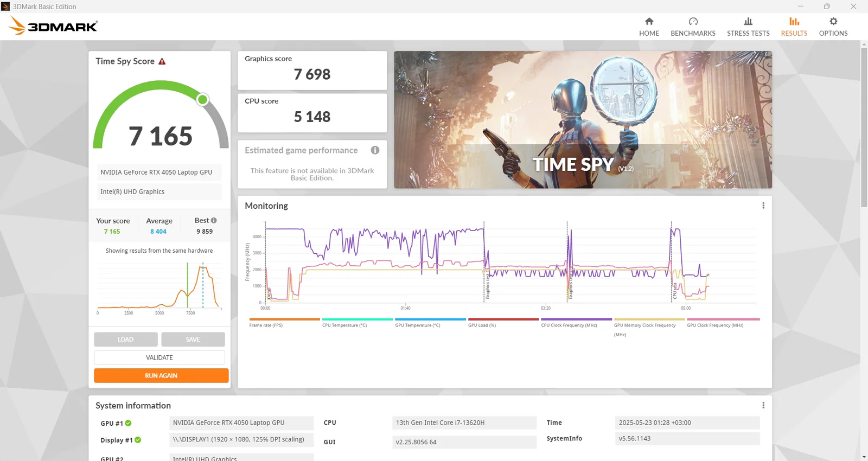The image size is (868, 461).
Task: Toggle the Frame rate (FPS) legend swatch
Action: (285, 319)
